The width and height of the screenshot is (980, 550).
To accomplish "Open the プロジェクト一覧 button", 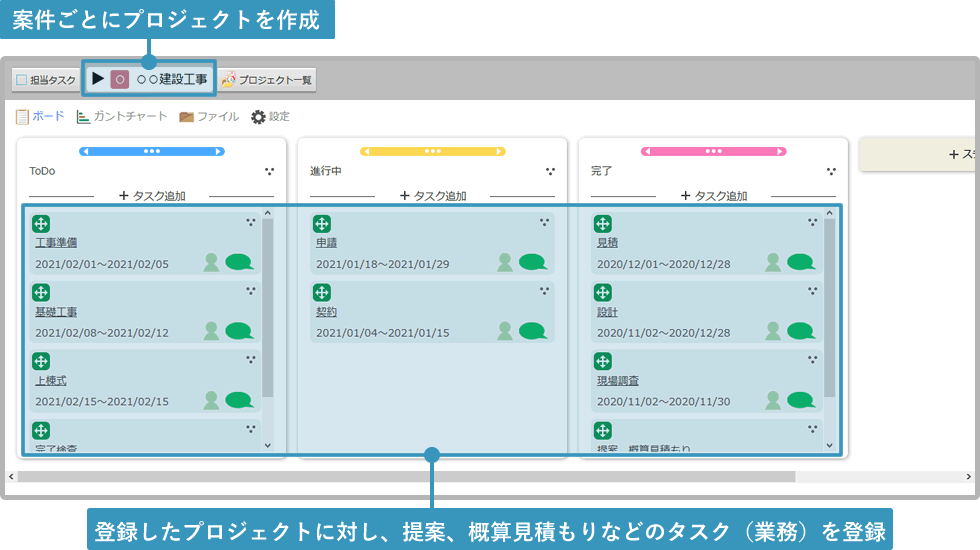I will tap(267, 80).
